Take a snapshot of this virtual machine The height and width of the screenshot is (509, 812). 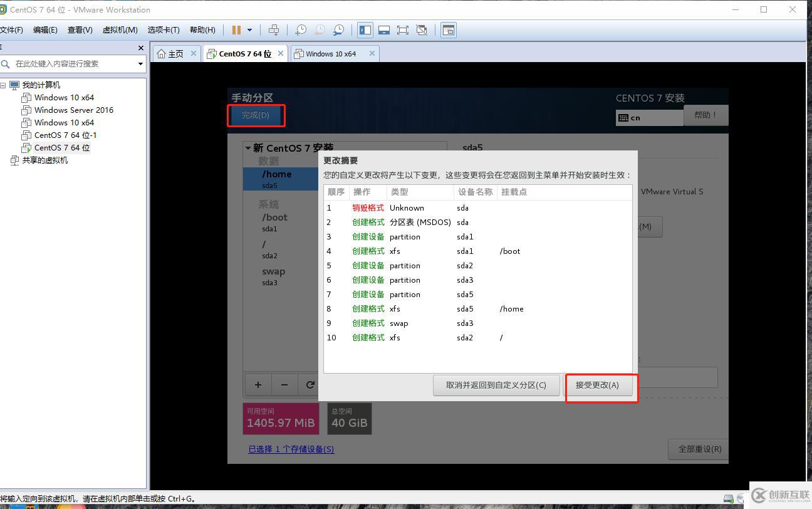pyautogui.click(x=301, y=29)
